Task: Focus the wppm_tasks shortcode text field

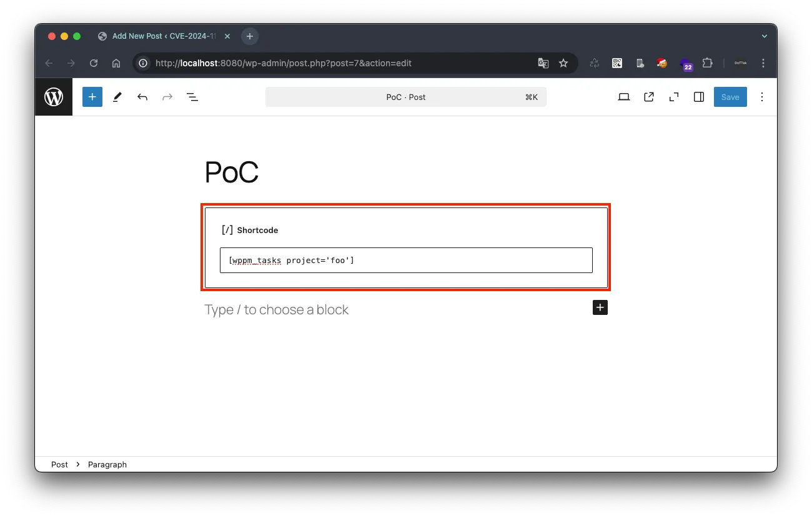Action: 406,260
